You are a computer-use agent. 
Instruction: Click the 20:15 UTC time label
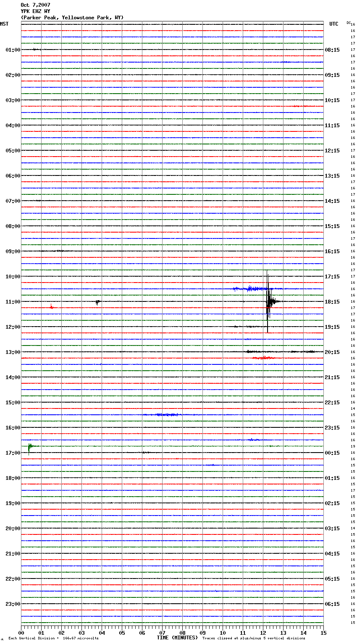(332, 352)
